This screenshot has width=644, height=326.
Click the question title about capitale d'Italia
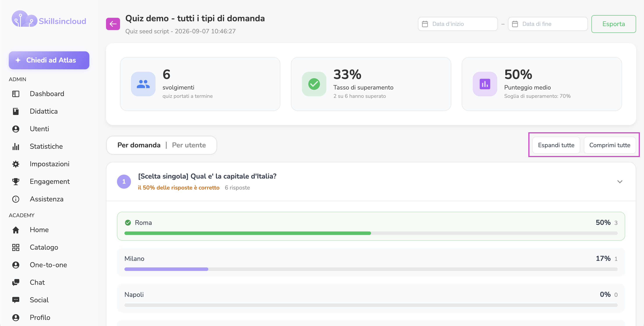tap(207, 176)
